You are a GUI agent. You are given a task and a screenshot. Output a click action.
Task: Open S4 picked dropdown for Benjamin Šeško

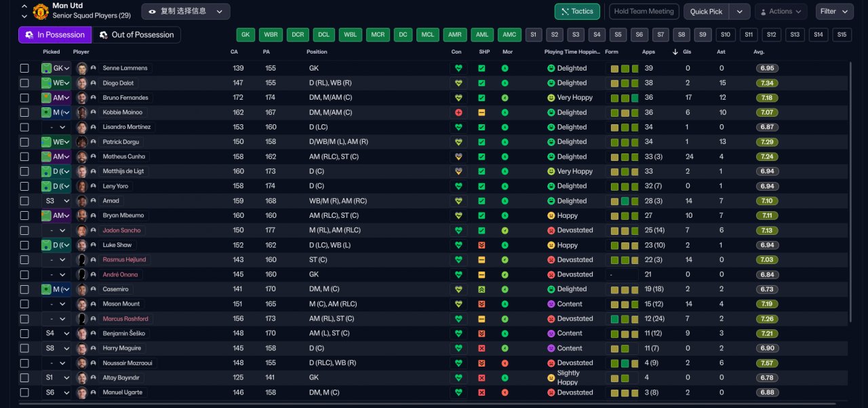pyautogui.click(x=56, y=333)
